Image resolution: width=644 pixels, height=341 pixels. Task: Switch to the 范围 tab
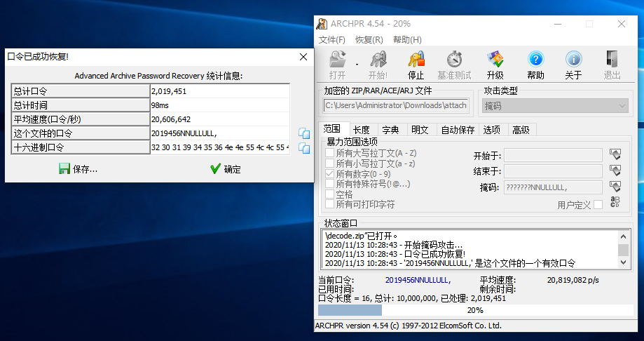coord(332,129)
